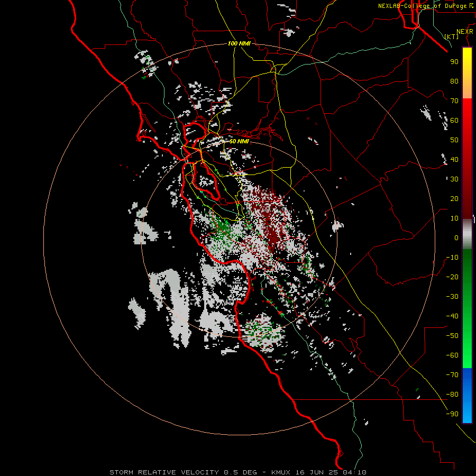Image resolution: width=476 pixels, height=476 pixels.
Task: Click the 50 scale label on the color bar
Action: [454, 140]
